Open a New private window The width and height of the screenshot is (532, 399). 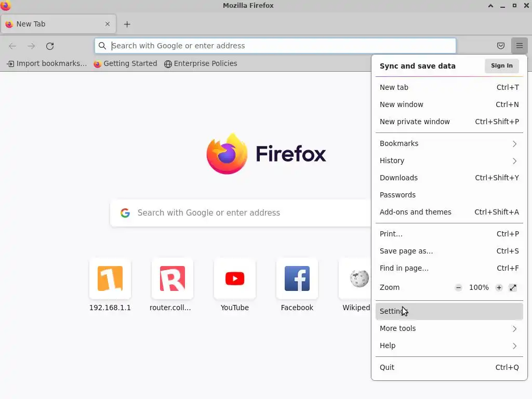(449, 122)
